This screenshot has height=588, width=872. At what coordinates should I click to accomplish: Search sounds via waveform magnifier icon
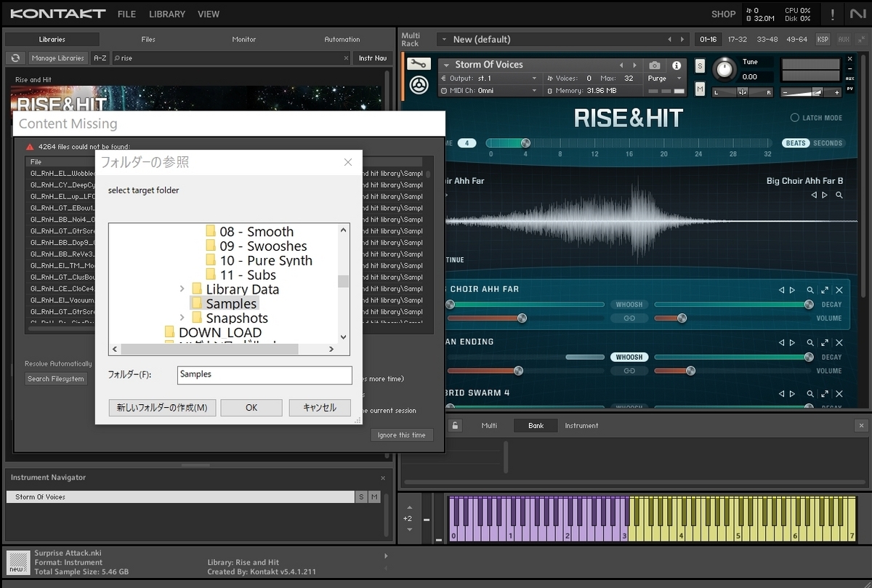(839, 195)
